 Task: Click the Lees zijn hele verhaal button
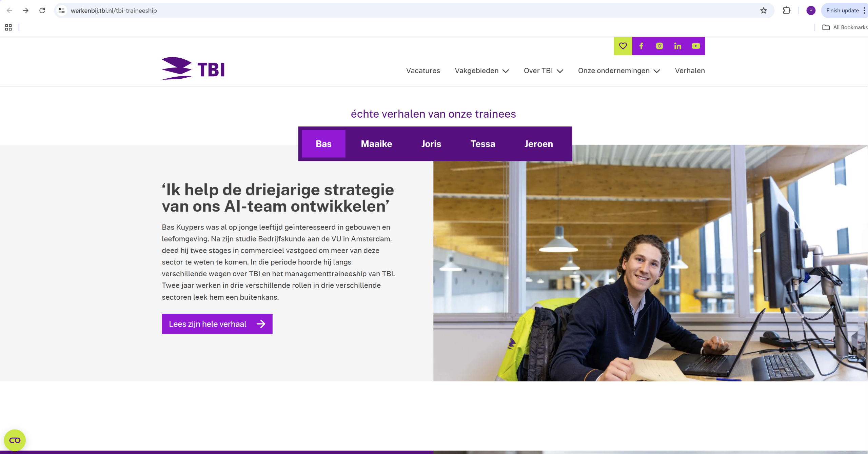point(217,324)
